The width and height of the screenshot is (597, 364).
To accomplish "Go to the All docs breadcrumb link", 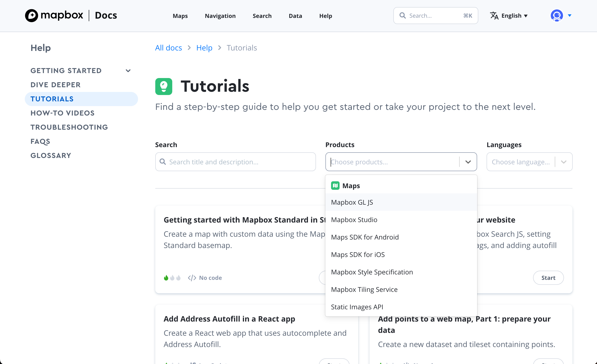I will [168, 48].
